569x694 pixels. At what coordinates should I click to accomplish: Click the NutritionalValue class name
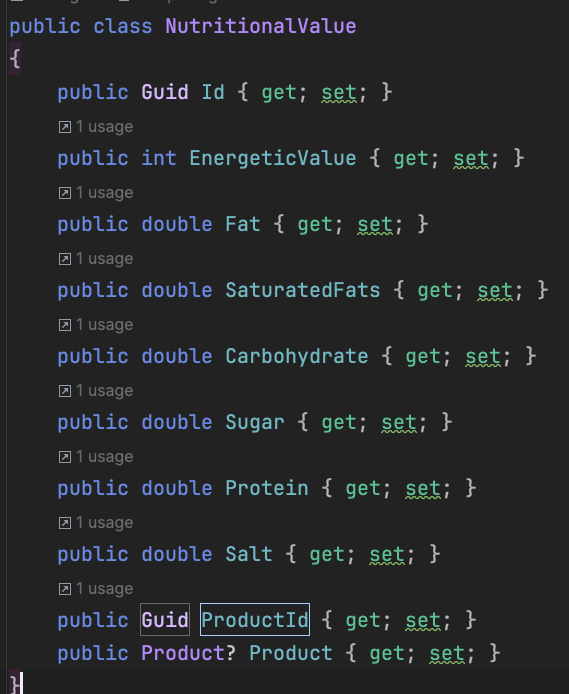(261, 26)
